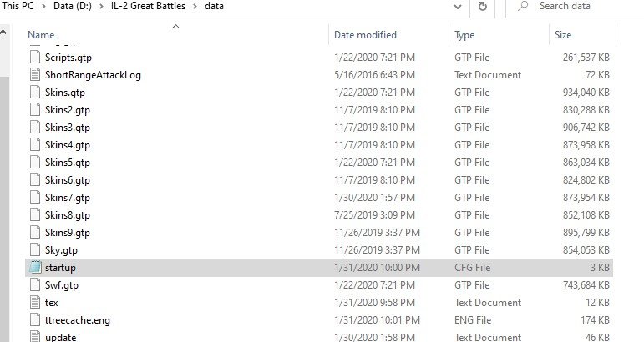Sort files by Date modified column

(365, 35)
